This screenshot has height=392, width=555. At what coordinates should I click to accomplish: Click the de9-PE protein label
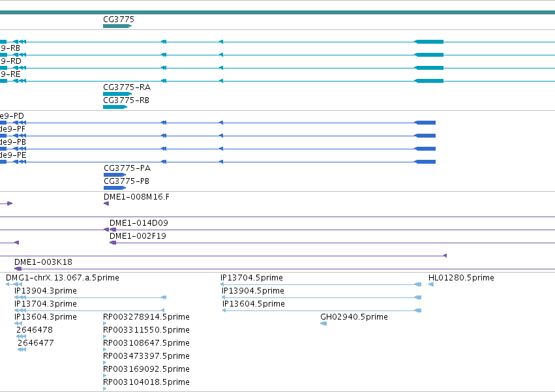[13, 155]
